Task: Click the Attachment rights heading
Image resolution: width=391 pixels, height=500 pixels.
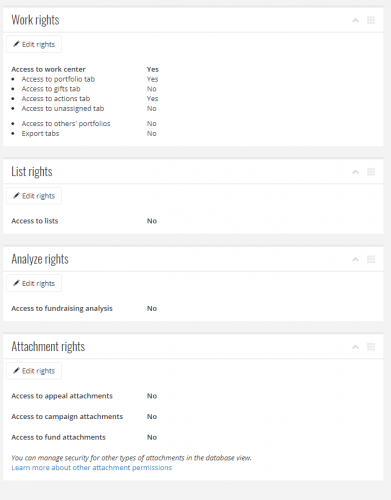Action: [x=48, y=347]
